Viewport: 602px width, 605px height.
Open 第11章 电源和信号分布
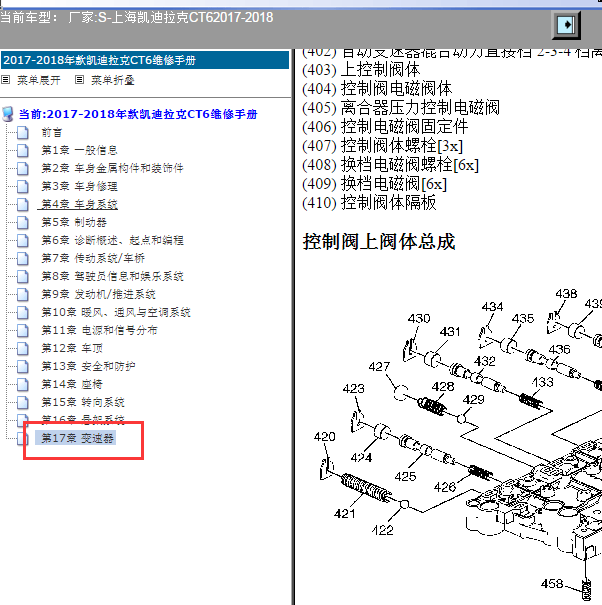(x=99, y=330)
